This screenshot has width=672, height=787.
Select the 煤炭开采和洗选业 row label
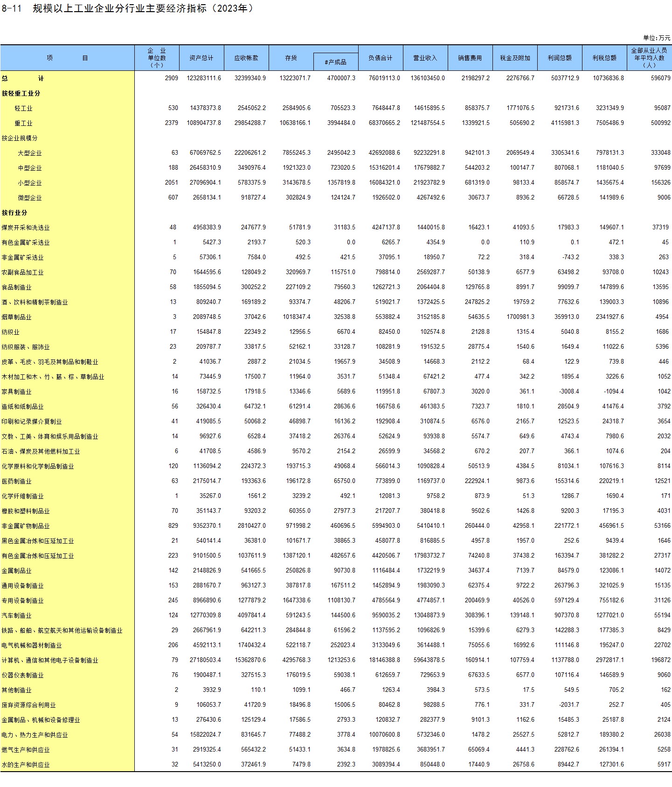26,228
